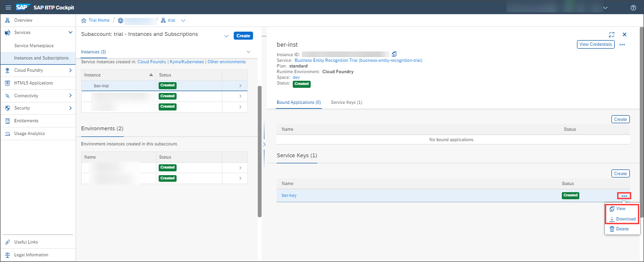This screenshot has height=262, width=644.
Task: Toggle full screen for details panel
Action: (611, 34)
